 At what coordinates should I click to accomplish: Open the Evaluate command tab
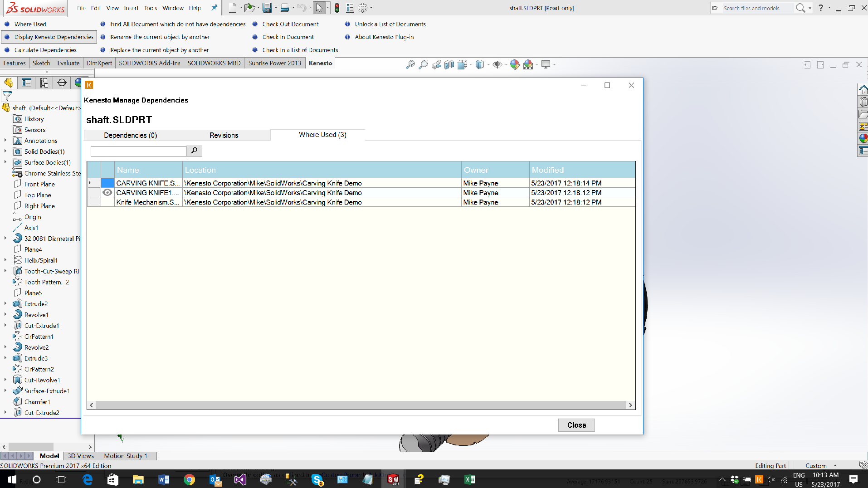pos(68,63)
